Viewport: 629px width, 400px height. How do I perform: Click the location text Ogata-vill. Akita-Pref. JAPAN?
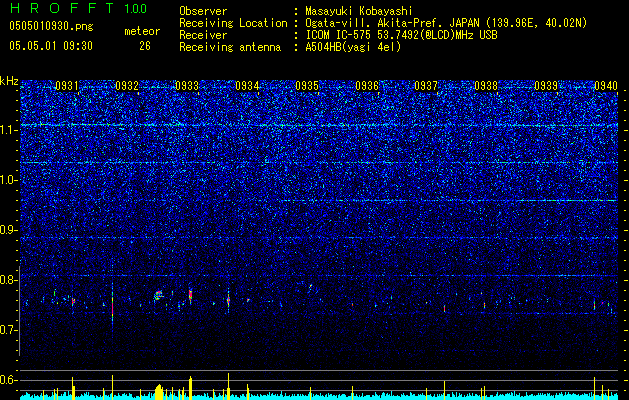[x=391, y=23]
